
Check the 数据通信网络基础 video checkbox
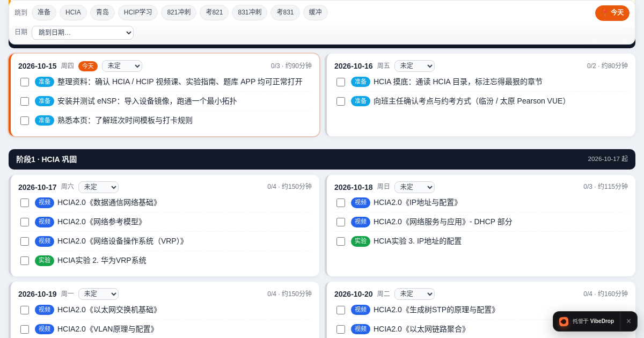[x=25, y=203]
